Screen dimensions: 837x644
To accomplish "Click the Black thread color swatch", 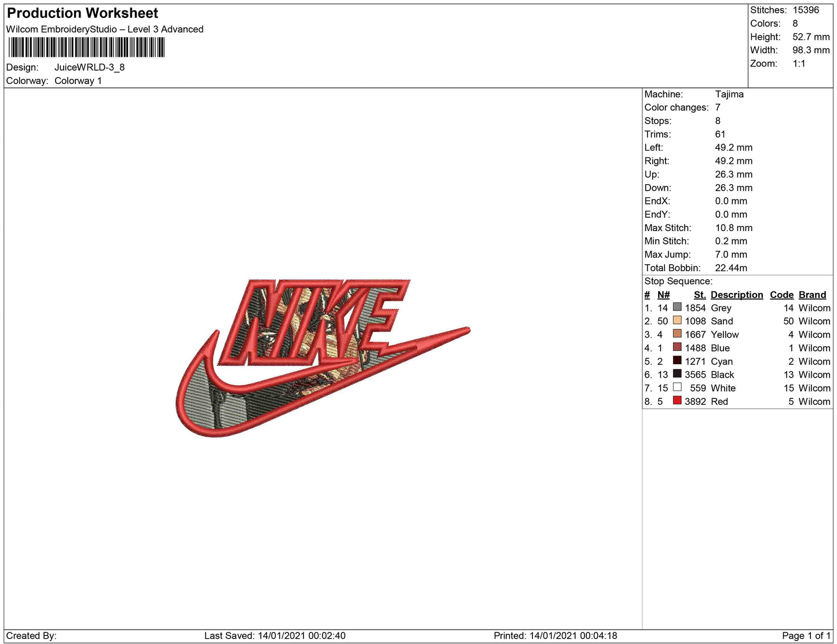I will pyautogui.click(x=677, y=374).
